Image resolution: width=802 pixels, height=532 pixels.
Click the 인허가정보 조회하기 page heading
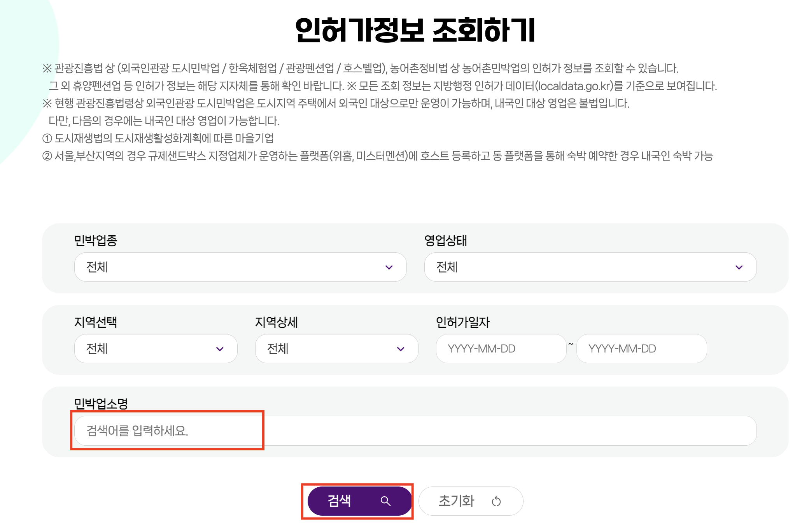(415, 30)
